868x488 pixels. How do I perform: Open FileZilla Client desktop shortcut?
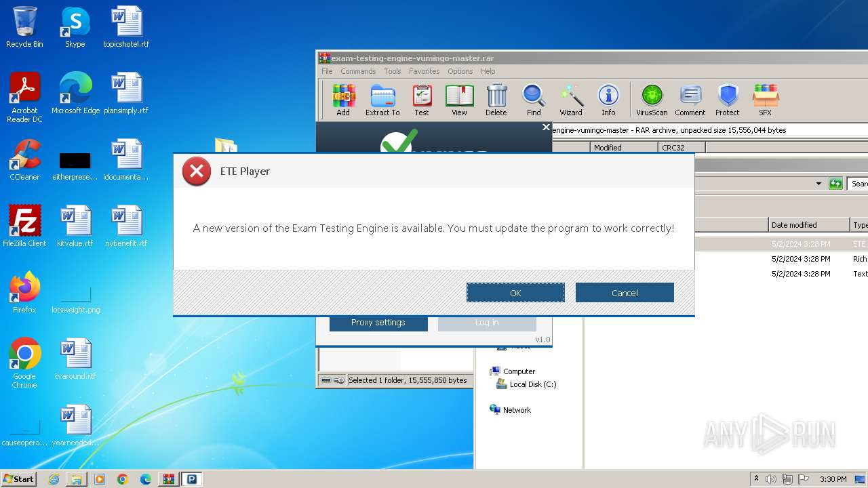(x=24, y=226)
